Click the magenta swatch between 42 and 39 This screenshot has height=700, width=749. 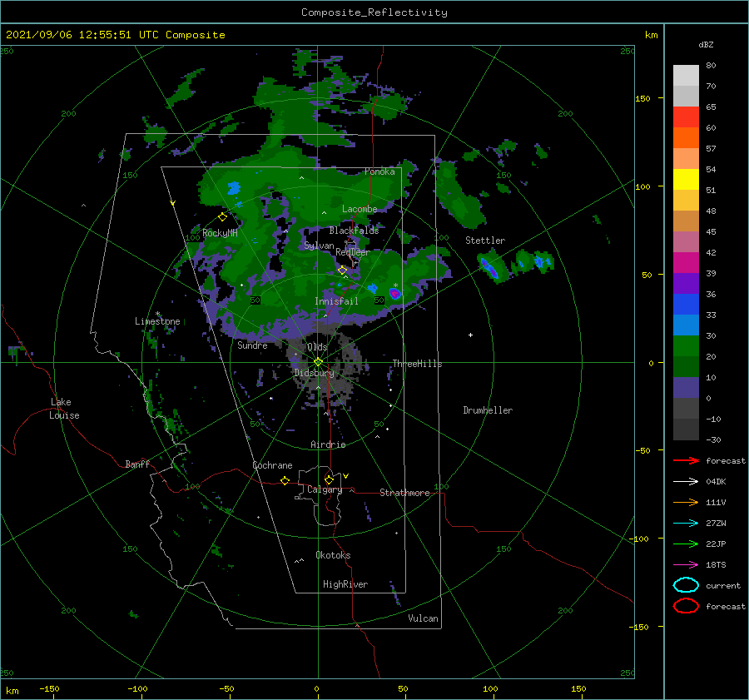pyautogui.click(x=686, y=263)
